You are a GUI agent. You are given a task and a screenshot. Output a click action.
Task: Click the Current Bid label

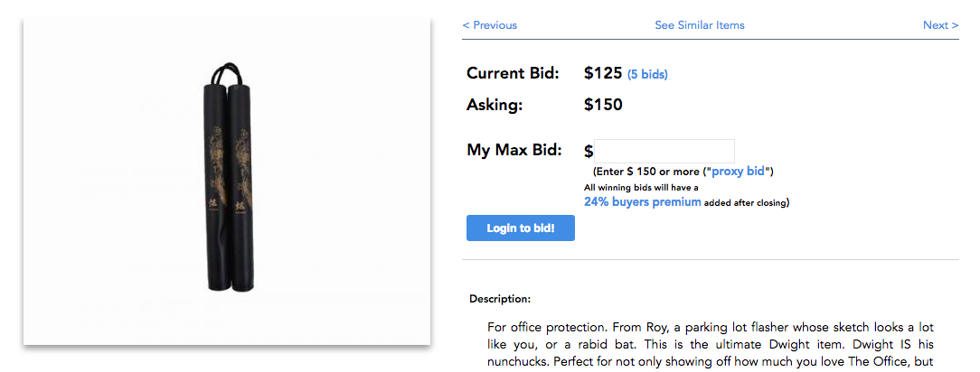tap(513, 73)
